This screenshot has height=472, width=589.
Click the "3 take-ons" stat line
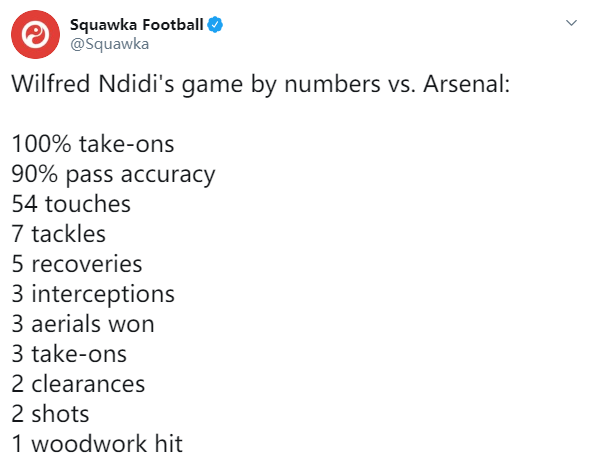(x=69, y=354)
